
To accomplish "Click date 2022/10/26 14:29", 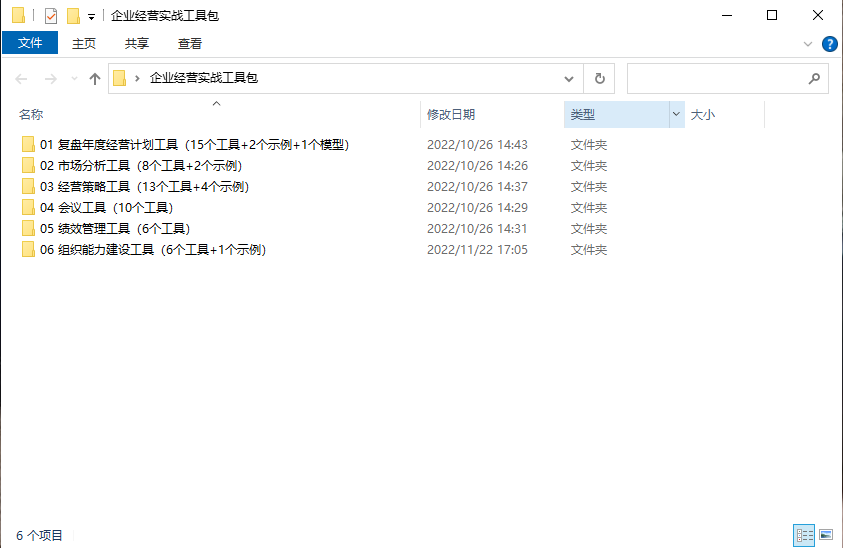I will click(x=477, y=208).
